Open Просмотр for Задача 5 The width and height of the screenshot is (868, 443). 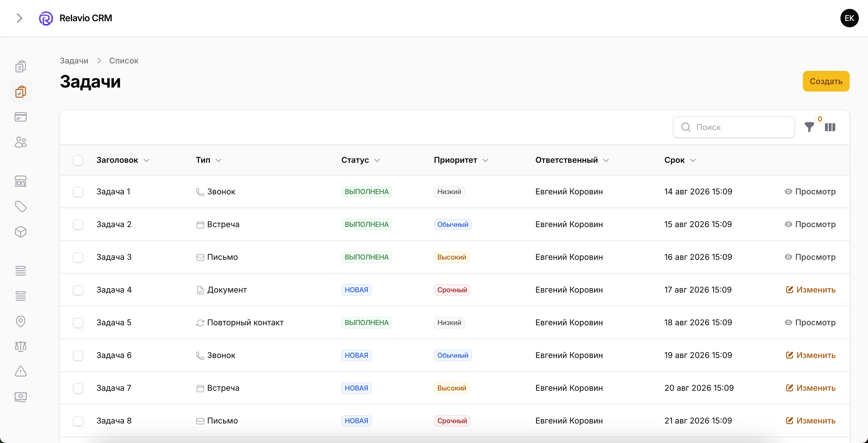[x=810, y=322]
